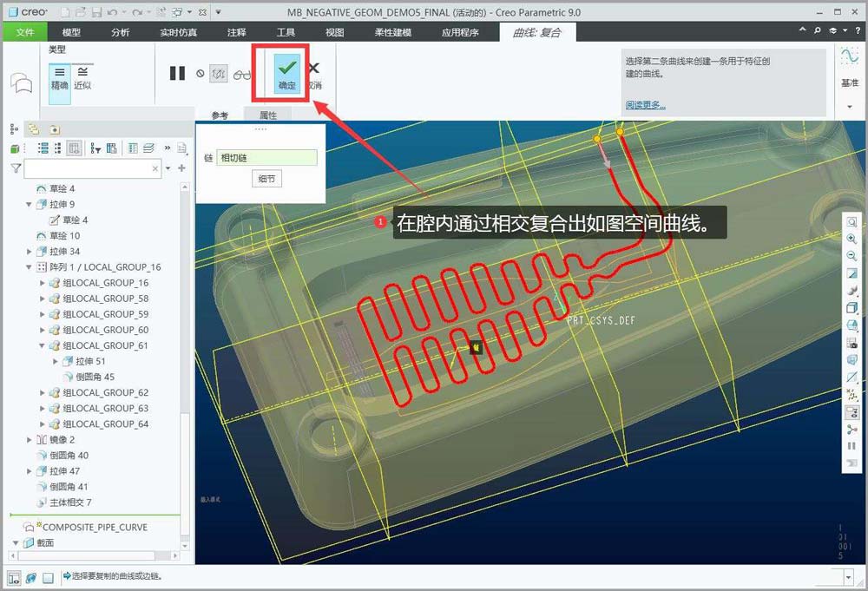Open the 实时仿真 ribbon tab

(x=179, y=32)
